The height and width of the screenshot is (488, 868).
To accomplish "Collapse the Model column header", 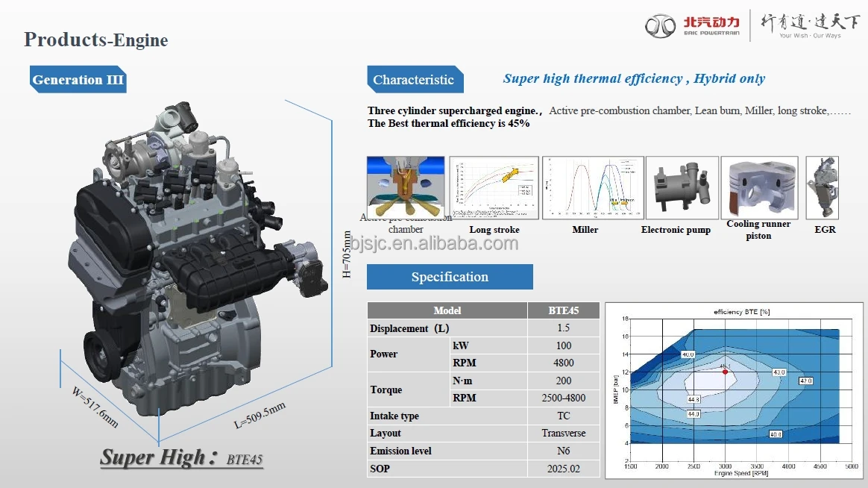I will click(447, 310).
